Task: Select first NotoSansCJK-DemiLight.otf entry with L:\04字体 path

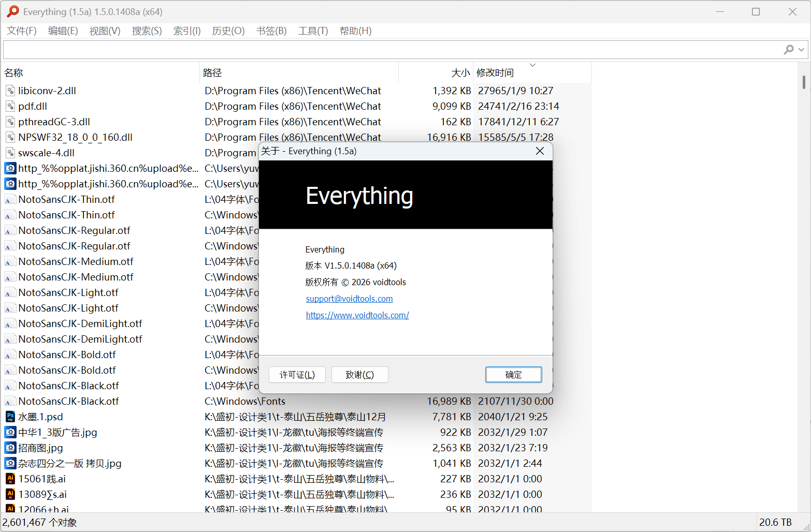Action: tap(80, 323)
